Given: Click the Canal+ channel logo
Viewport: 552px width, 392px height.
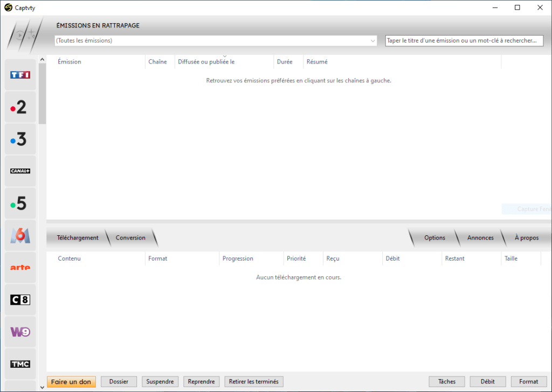Looking at the screenshot, I should 20,171.
